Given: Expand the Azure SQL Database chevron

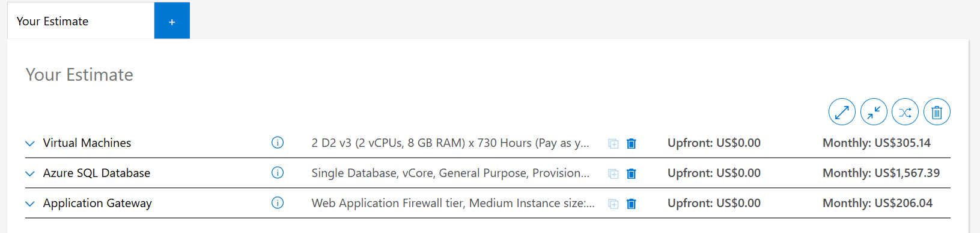Looking at the screenshot, I should coord(30,173).
